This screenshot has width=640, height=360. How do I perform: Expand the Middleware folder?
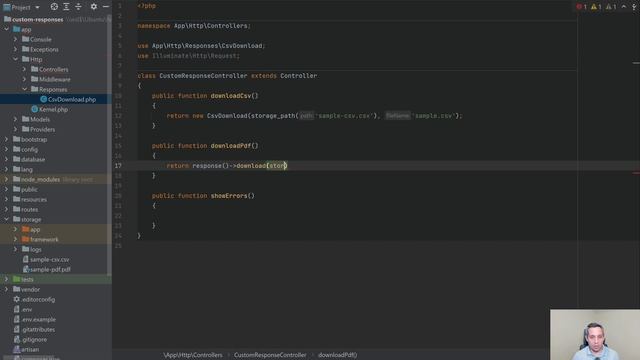pos(24,79)
